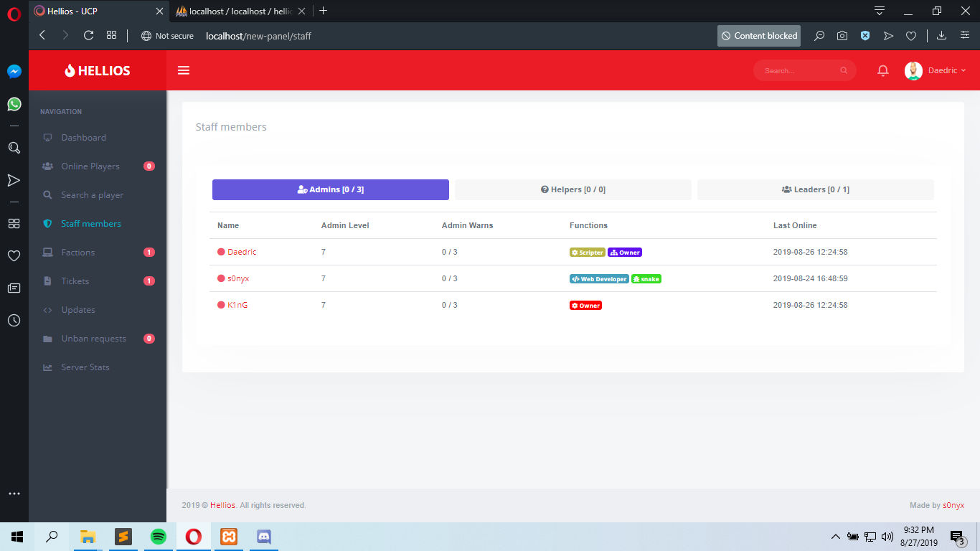Screen dimensions: 980x551
Task: Click K1nG's red Owner badge
Action: pos(585,306)
